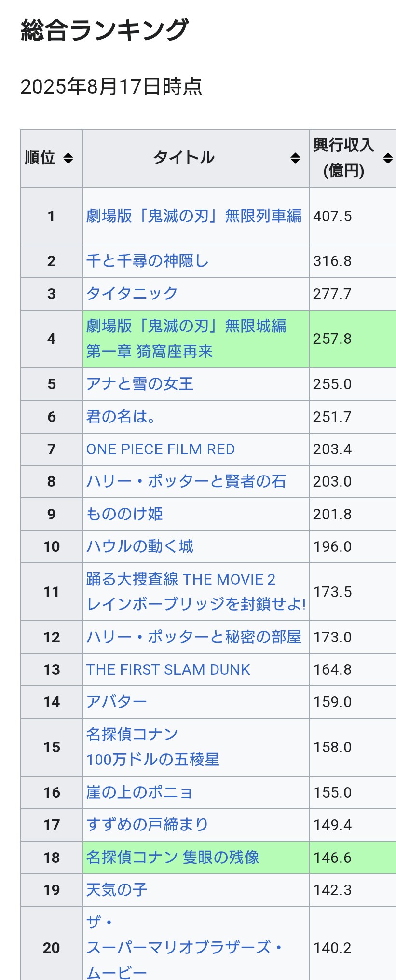Open アナと雪の女王 link

point(139,384)
